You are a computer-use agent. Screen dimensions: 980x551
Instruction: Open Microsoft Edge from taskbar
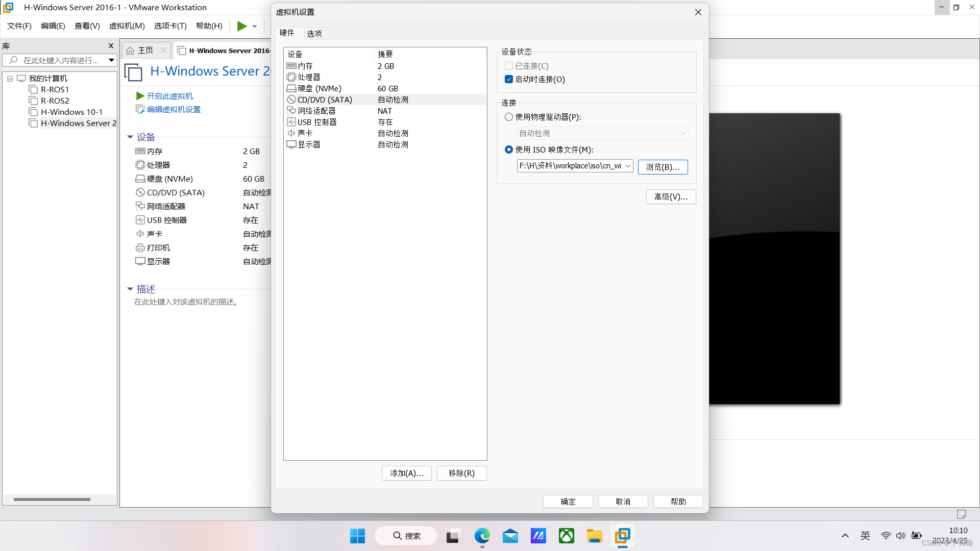coord(482,536)
